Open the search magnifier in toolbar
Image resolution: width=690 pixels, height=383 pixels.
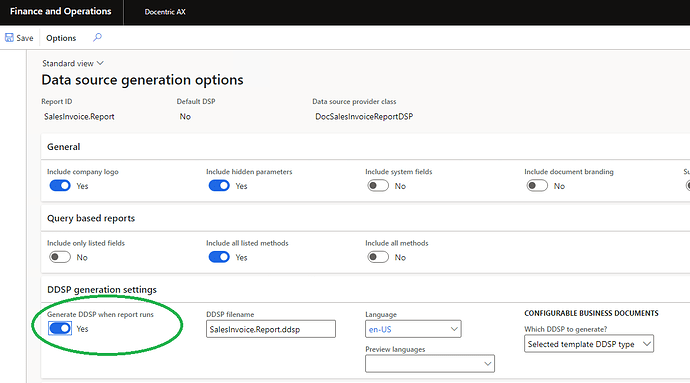pyautogui.click(x=97, y=37)
